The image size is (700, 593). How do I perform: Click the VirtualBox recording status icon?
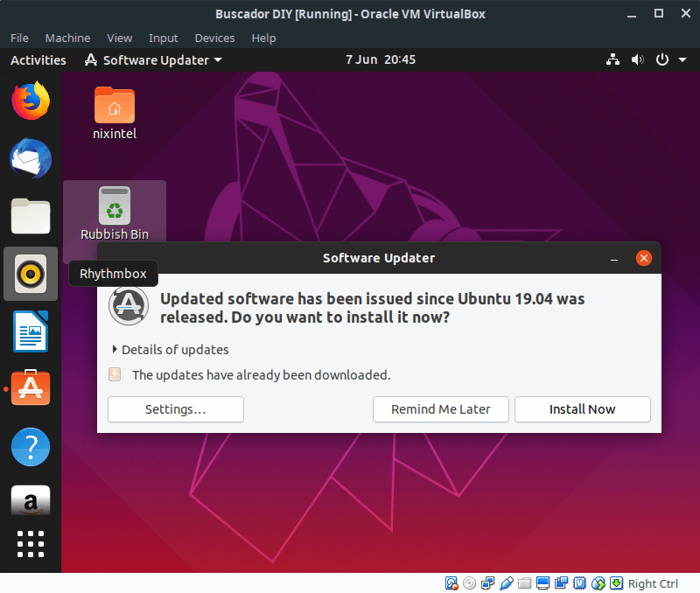point(561,583)
